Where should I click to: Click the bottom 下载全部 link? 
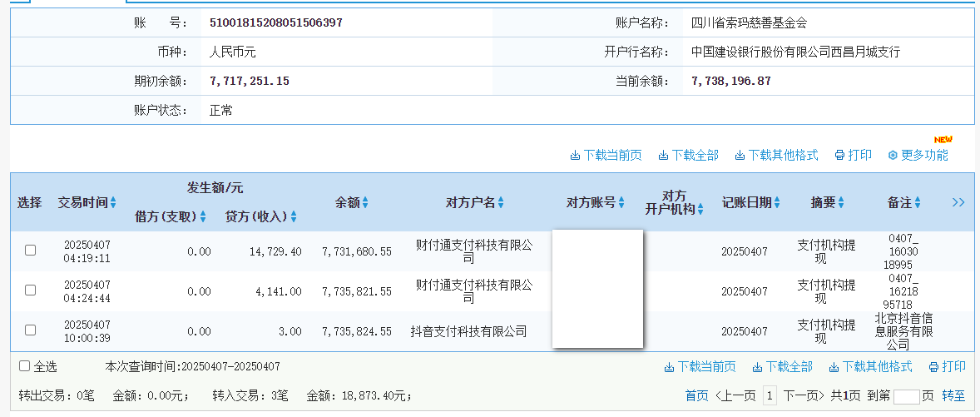(783, 366)
